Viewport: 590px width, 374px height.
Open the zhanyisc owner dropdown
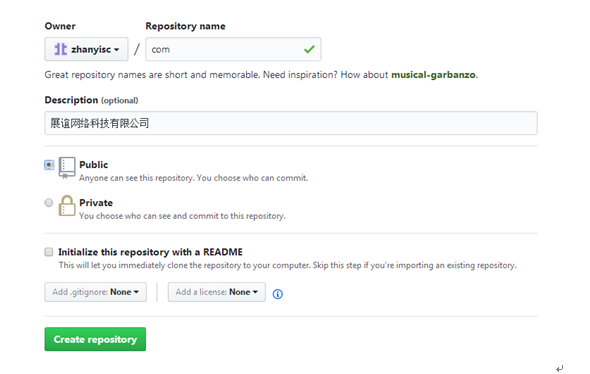[87, 49]
